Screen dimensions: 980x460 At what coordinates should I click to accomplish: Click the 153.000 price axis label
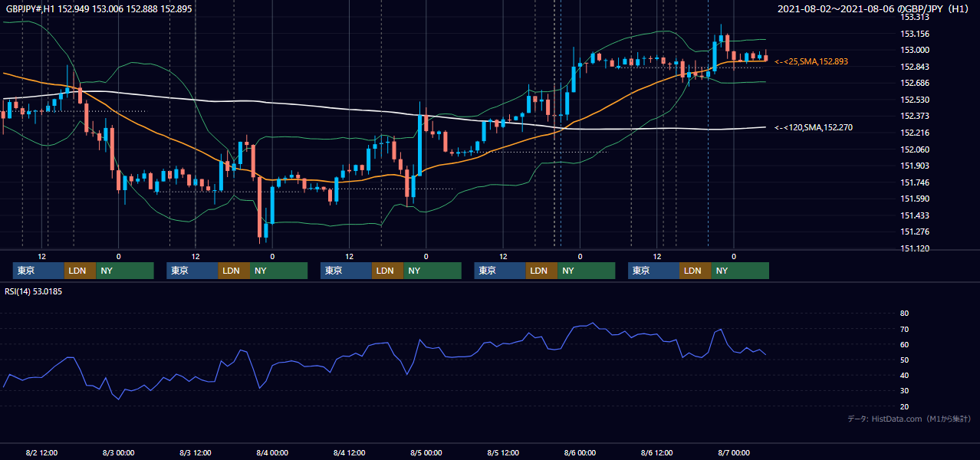coord(914,50)
